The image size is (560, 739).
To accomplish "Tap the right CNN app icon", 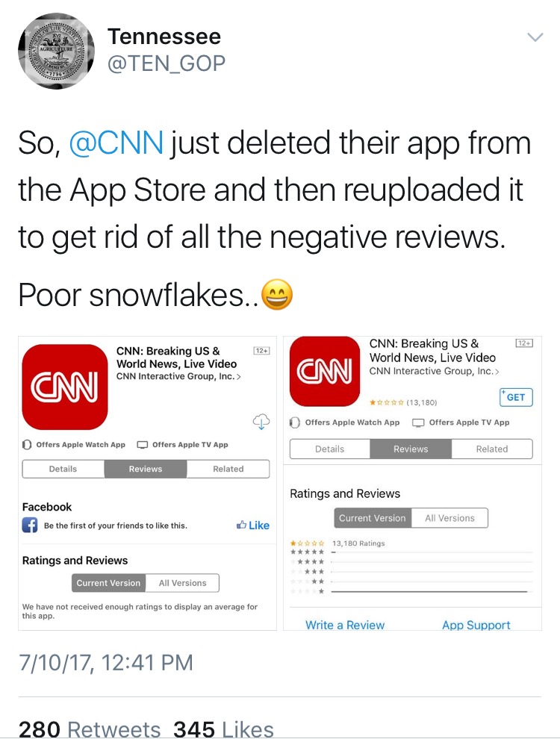I will 324,371.
